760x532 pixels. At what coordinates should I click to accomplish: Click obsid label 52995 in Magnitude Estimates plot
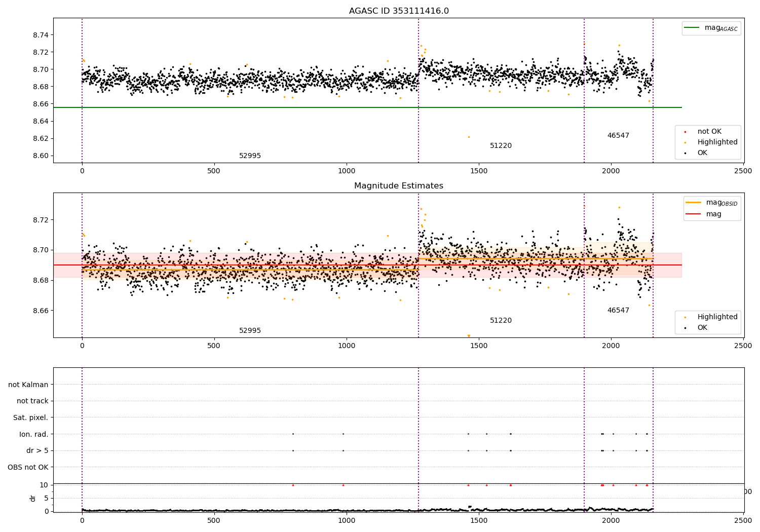tap(250, 331)
